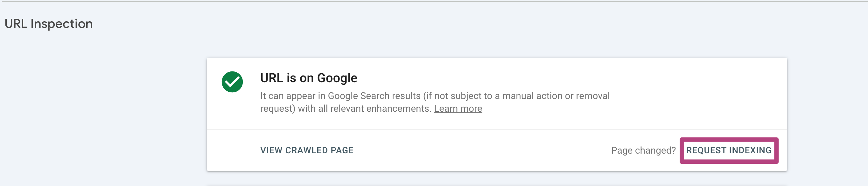This screenshot has width=868, height=186.
Task: Click the phrase "manual action or removal"
Action: pyautogui.click(x=556, y=96)
